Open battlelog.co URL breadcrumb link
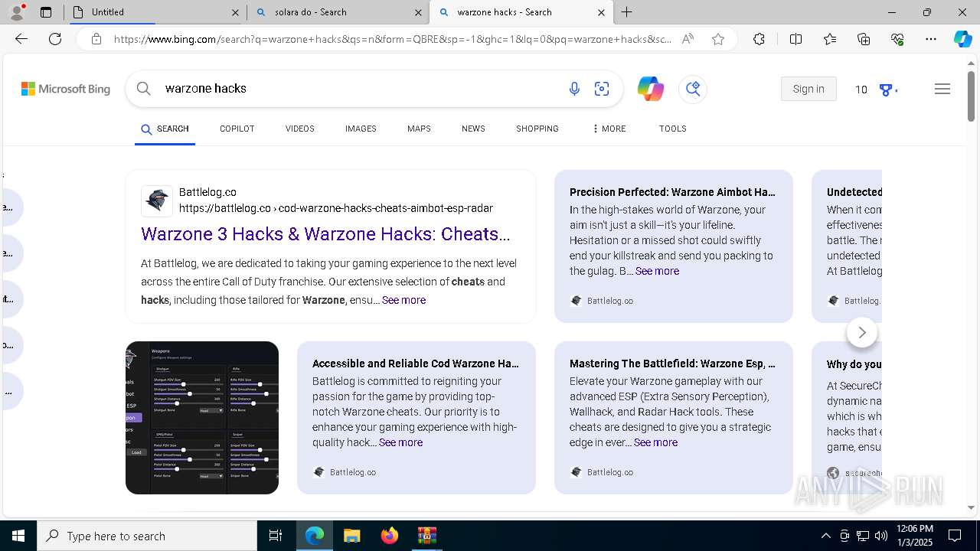This screenshot has width=980, height=551. click(x=336, y=208)
